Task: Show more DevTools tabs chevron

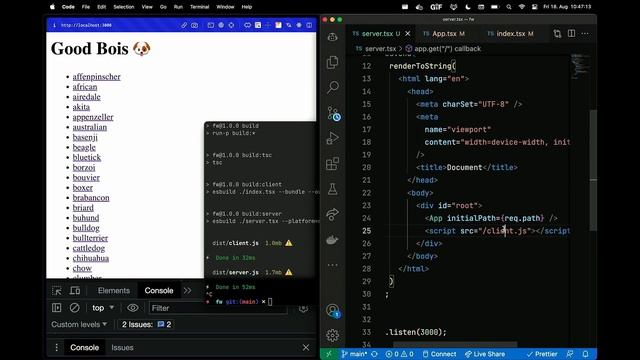Action: coord(187,291)
